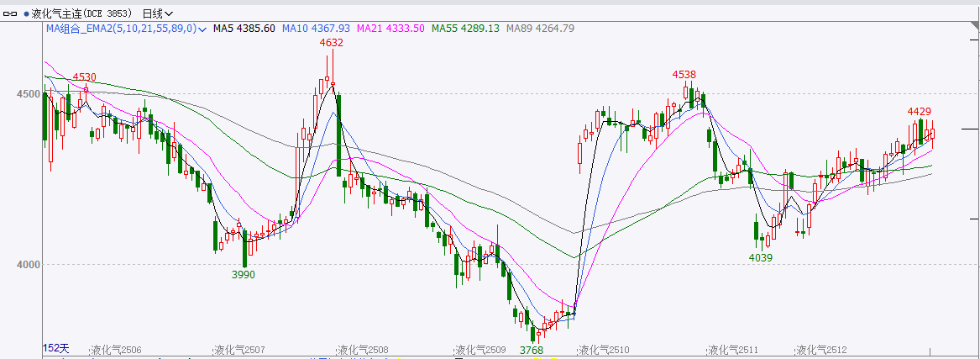Image resolution: width=980 pixels, height=359 pixels.
Task: Select the blue MA10 4367.93 legend
Action: point(316,29)
